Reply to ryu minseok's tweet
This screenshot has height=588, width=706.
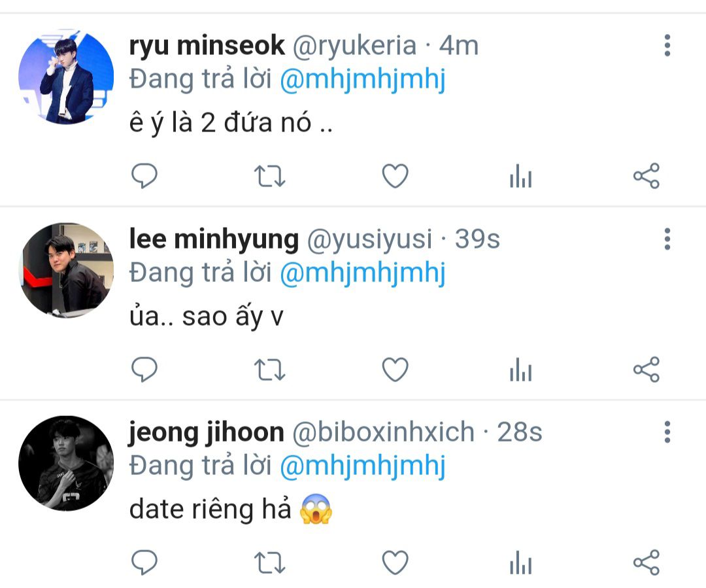[144, 176]
